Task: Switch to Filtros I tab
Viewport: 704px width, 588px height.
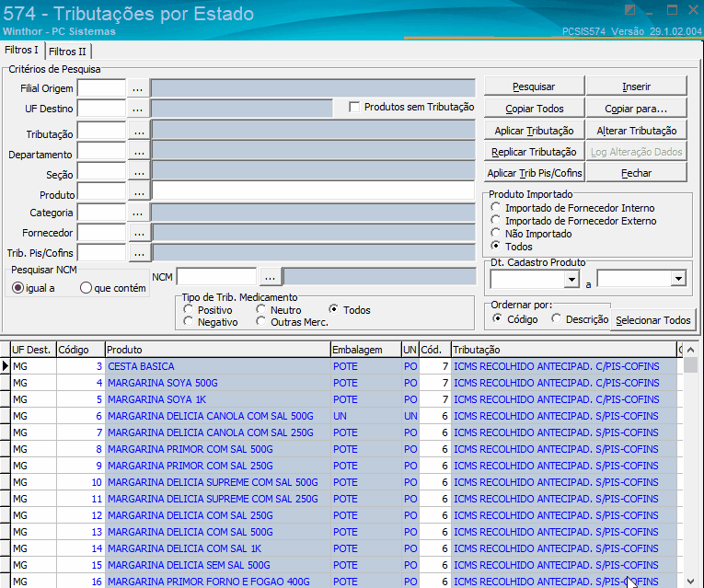Action: point(22,50)
